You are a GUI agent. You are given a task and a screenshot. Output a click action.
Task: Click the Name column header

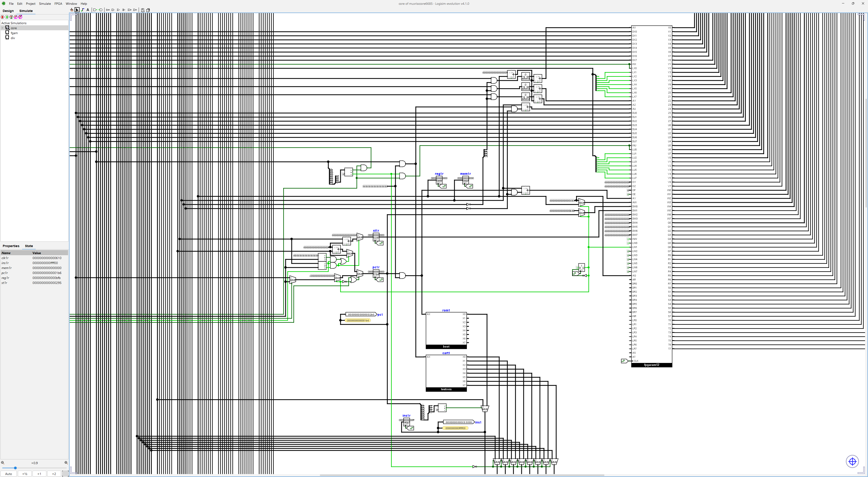tap(16, 253)
